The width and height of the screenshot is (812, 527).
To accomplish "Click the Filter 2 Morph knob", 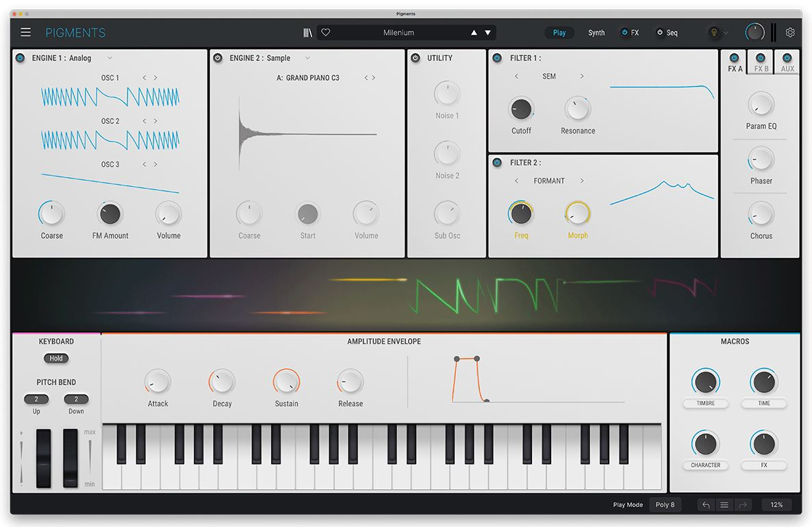I will click(x=577, y=214).
